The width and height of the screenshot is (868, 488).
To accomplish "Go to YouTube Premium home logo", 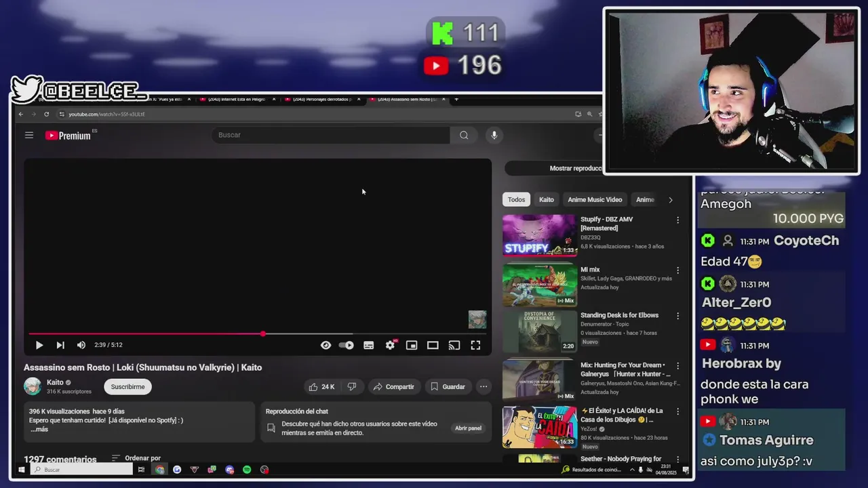I will [68, 136].
